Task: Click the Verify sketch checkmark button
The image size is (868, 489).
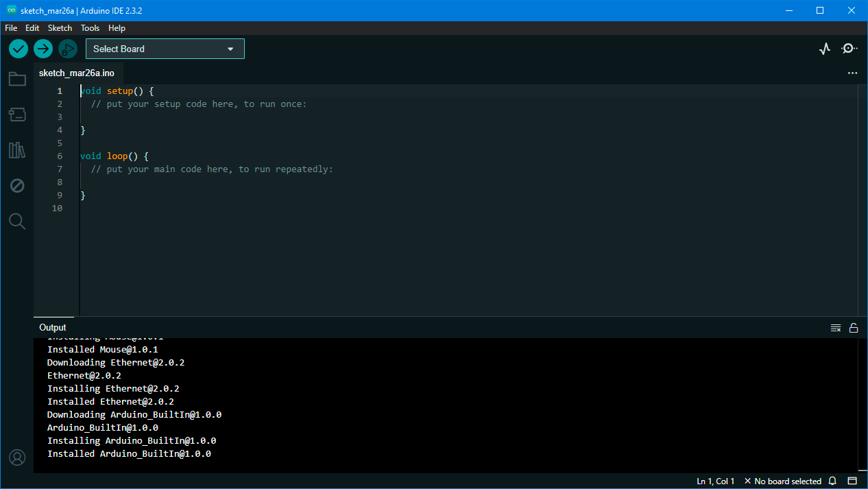Action: [19, 49]
